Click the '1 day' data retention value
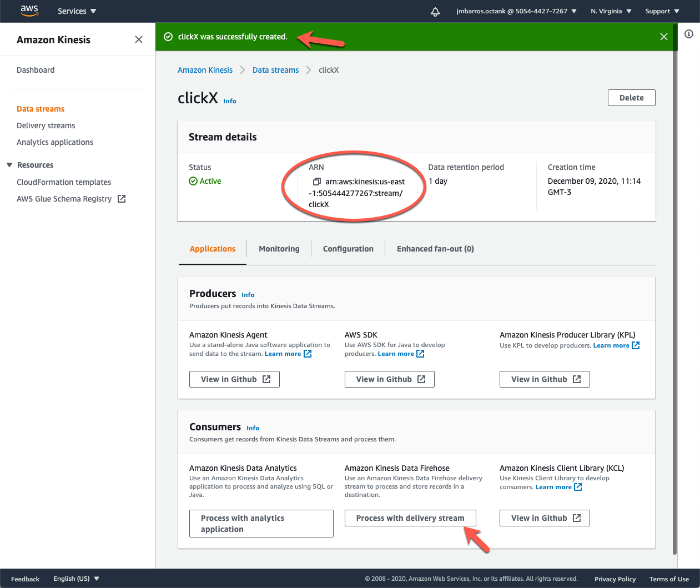Image resolution: width=700 pixels, height=588 pixels. click(x=438, y=181)
